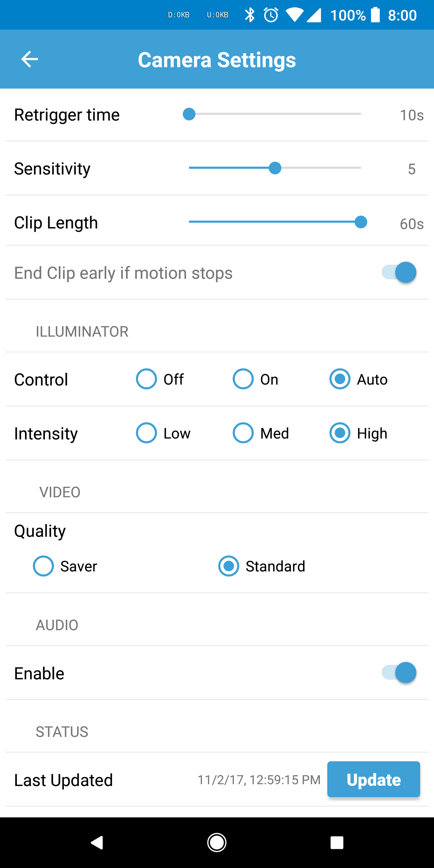Tap the battery icon in status bar

(x=375, y=15)
